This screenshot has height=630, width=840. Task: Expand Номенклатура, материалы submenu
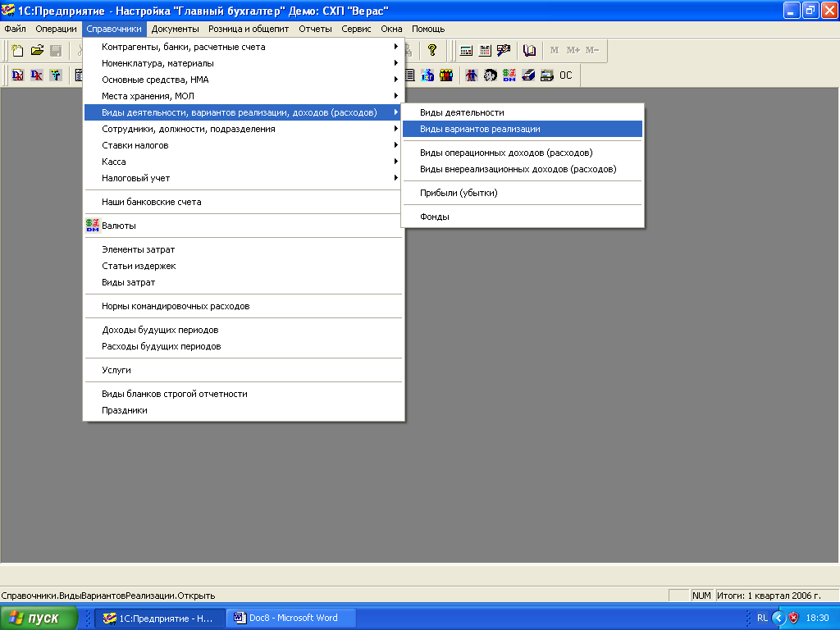(243, 63)
